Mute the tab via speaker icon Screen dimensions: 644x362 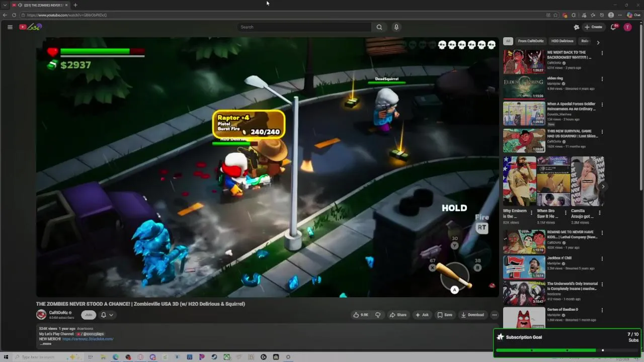[x=20, y=5]
